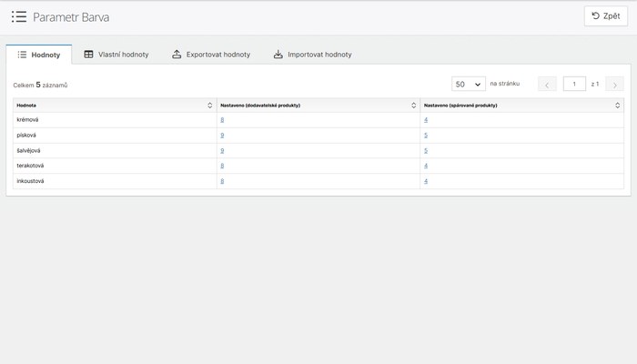This screenshot has height=364, width=637.
Task: Select the terakotová value cell
Action: [115, 166]
